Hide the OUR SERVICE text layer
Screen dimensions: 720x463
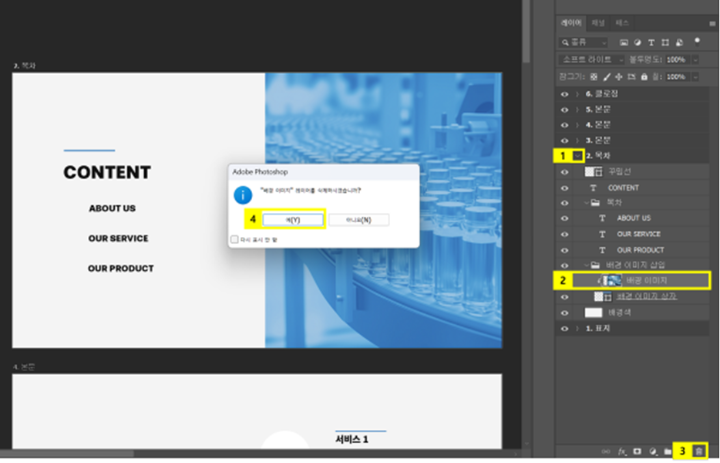[564, 234]
